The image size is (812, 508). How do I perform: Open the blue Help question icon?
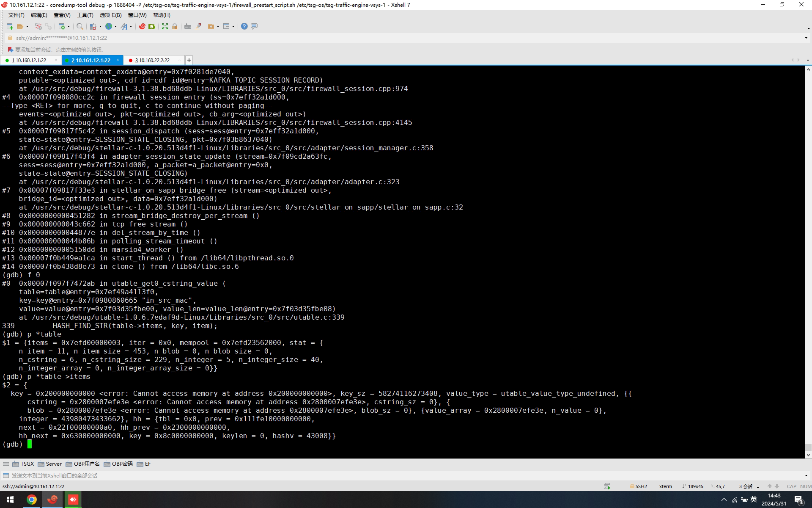coord(244,26)
